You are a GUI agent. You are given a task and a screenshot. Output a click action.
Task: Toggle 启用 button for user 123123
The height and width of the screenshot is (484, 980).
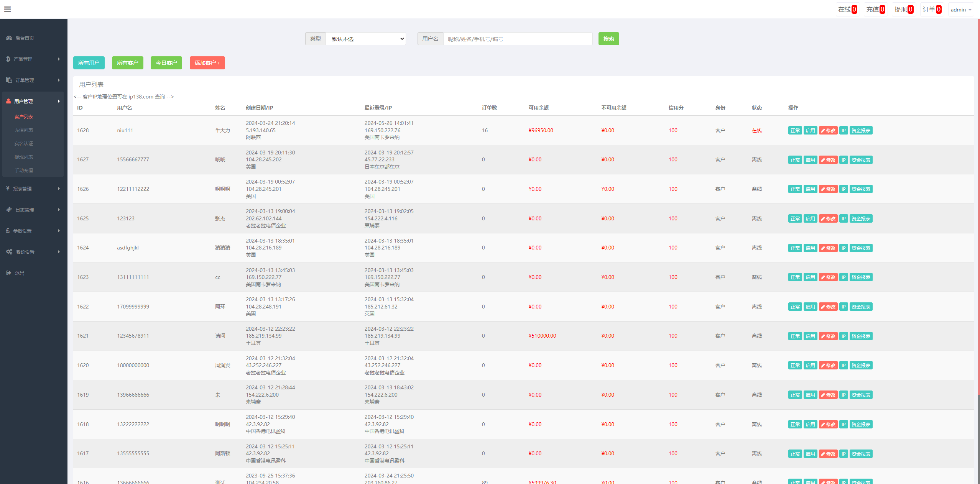(810, 219)
